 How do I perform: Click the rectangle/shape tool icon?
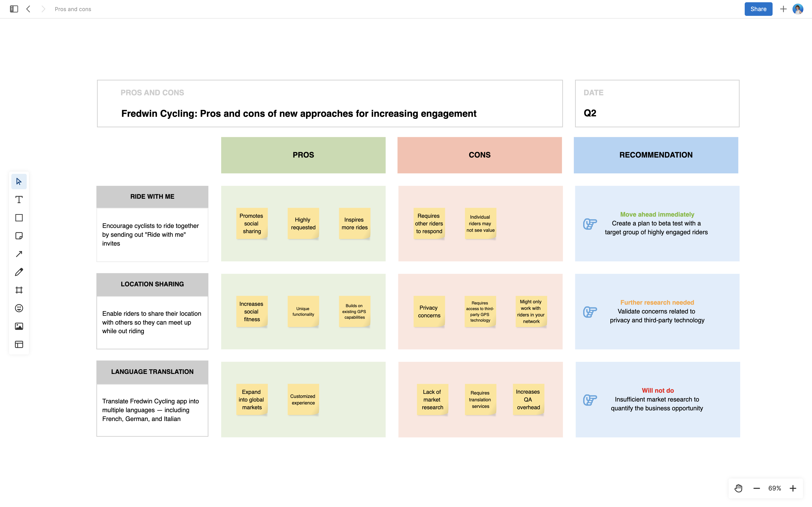19,217
